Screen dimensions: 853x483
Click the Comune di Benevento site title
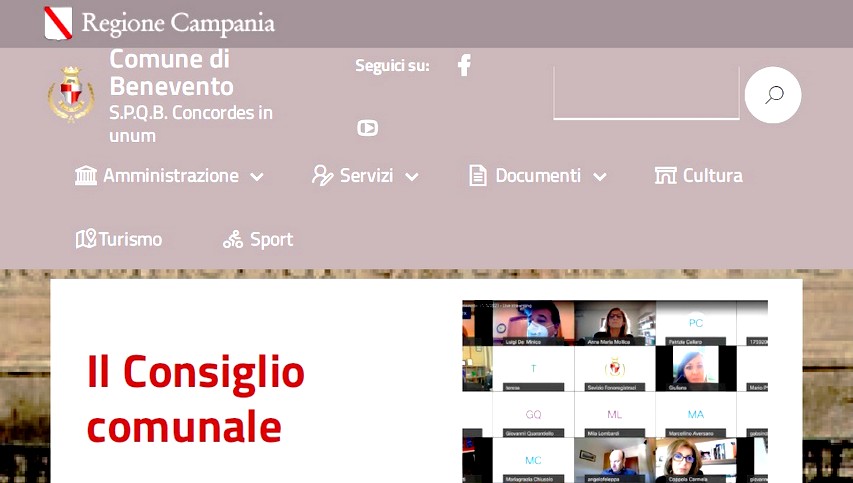point(171,72)
